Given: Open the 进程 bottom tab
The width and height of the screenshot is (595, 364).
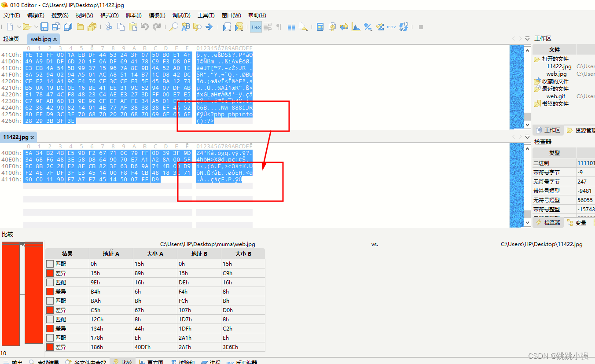Looking at the screenshot, I should point(211,362).
